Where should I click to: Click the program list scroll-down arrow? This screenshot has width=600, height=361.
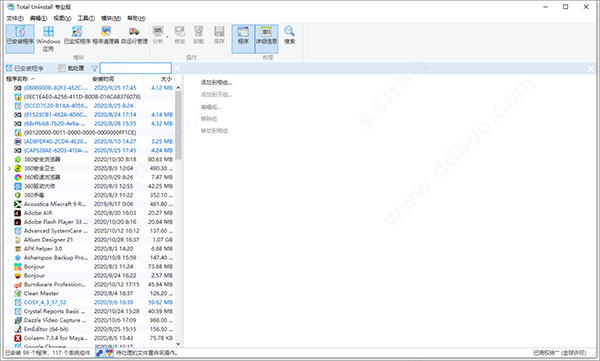pyautogui.click(x=178, y=344)
